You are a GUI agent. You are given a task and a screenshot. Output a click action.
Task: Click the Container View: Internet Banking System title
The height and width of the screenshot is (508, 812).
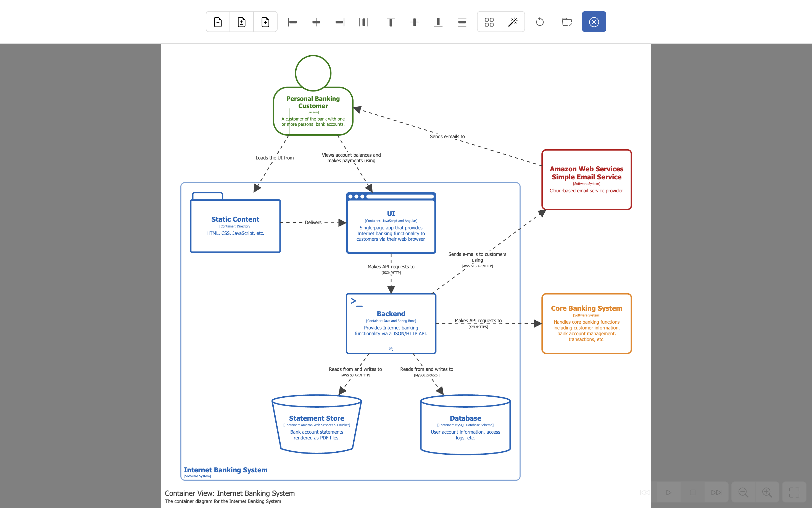(230, 493)
